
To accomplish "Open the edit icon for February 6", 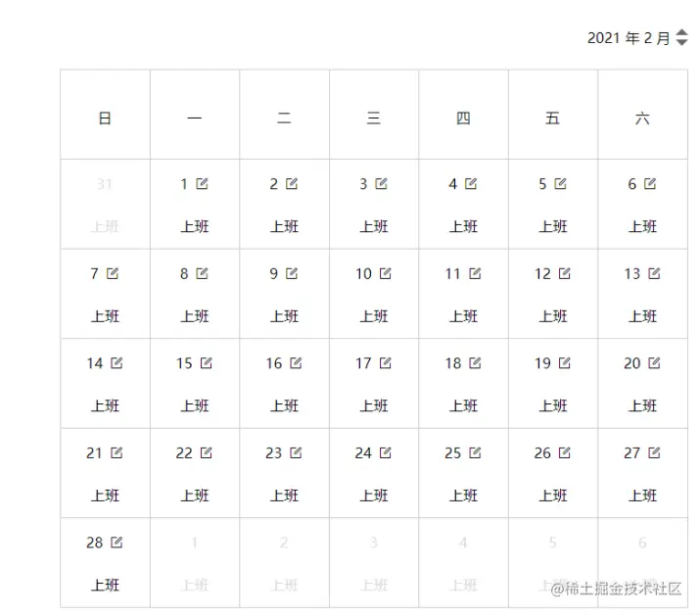I will tap(650, 183).
